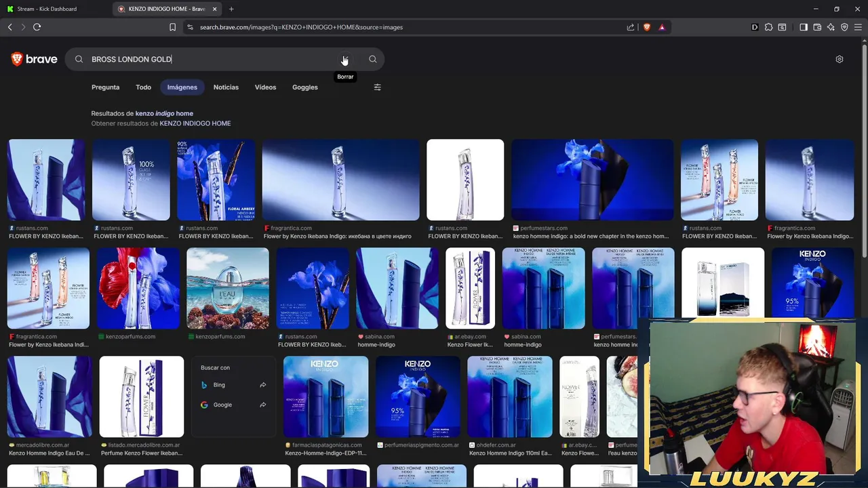The image size is (868, 488).
Task: Open the Brave VPN shield icon
Action: click(844, 27)
